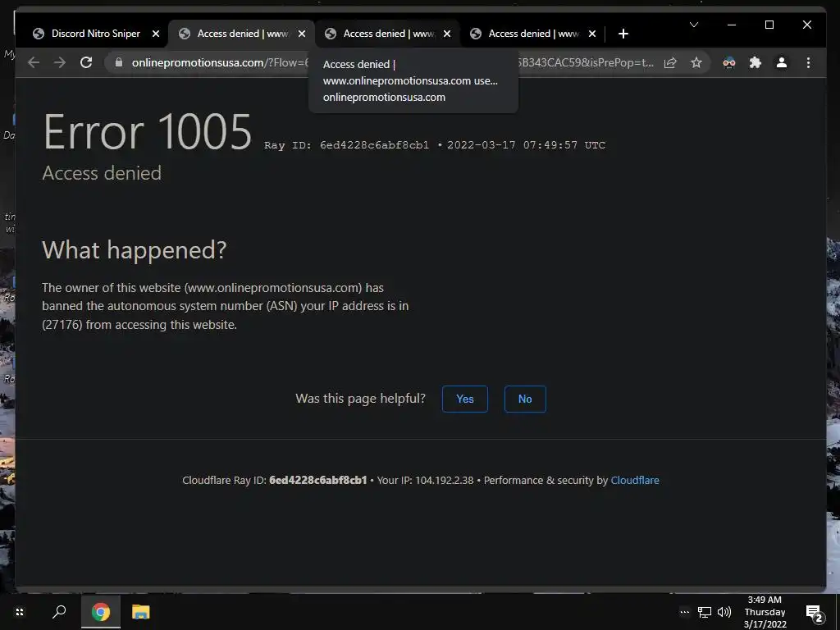Close the last Access denied tab
Screen dimensions: 840x630
pos(592,34)
